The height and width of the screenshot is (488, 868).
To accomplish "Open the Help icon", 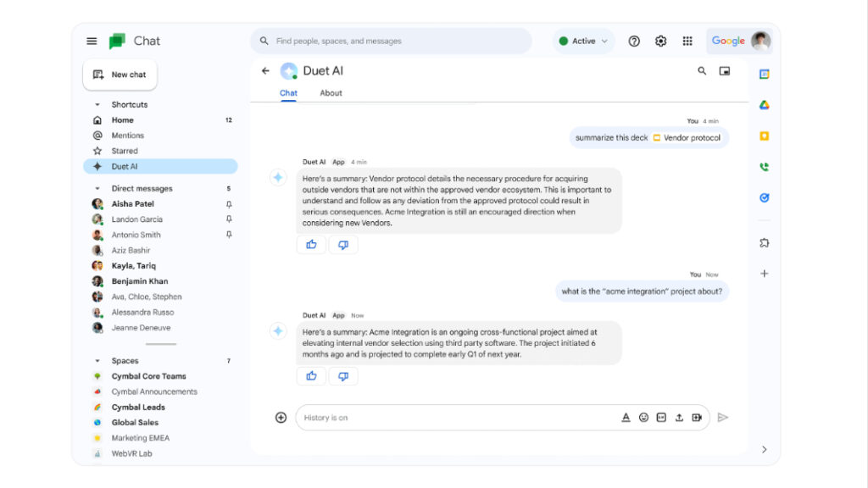I will pos(634,41).
